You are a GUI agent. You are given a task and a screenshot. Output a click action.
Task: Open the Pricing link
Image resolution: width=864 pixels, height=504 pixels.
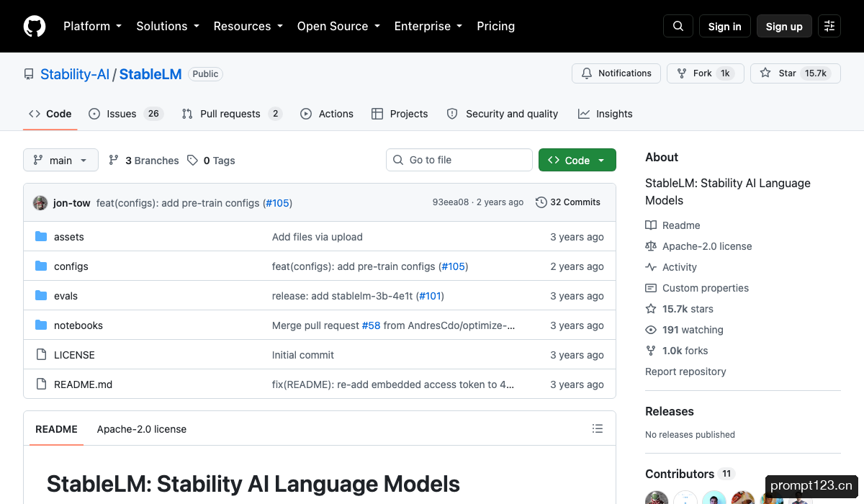(496, 26)
